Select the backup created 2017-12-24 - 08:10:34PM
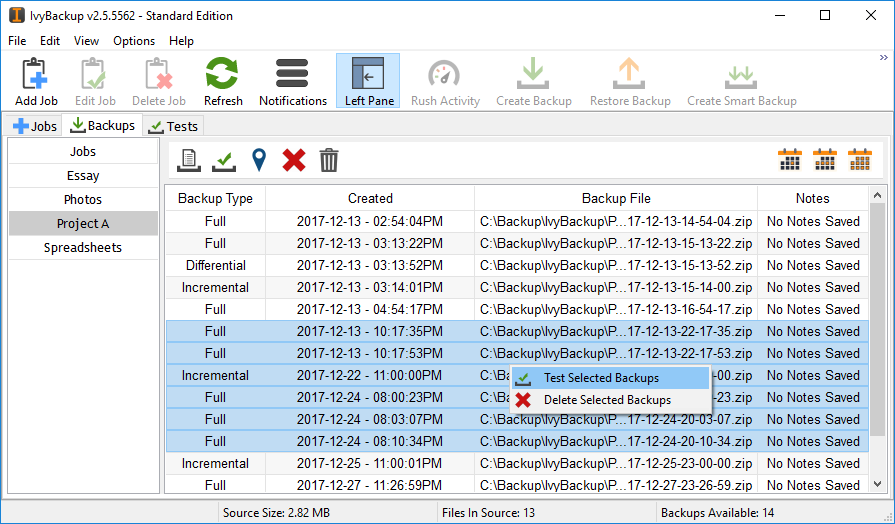895x524 pixels. 517,441
